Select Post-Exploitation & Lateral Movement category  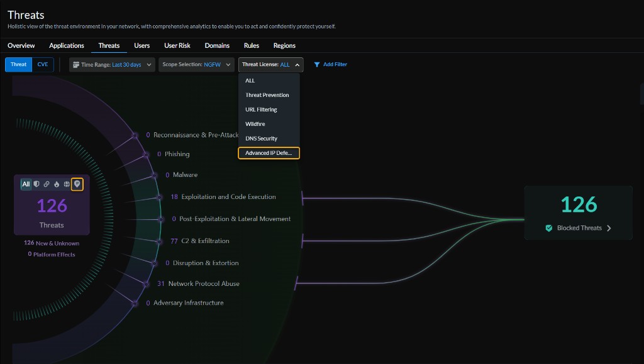click(231, 219)
